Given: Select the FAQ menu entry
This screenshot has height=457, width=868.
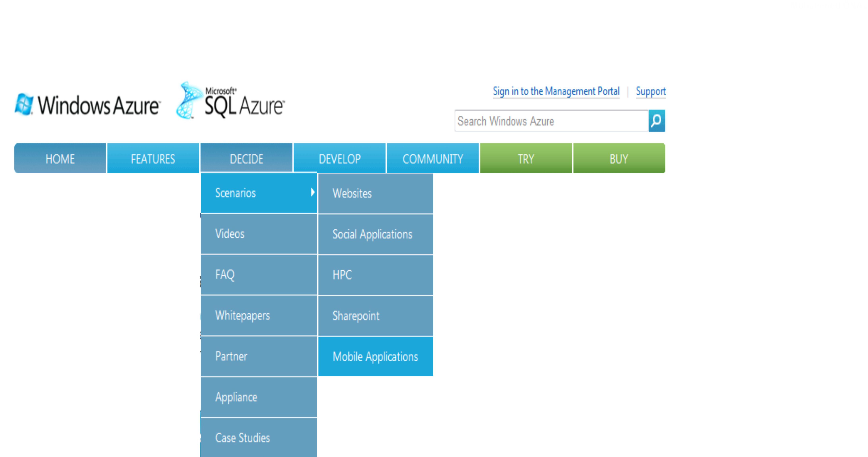Looking at the screenshot, I should pos(258,275).
